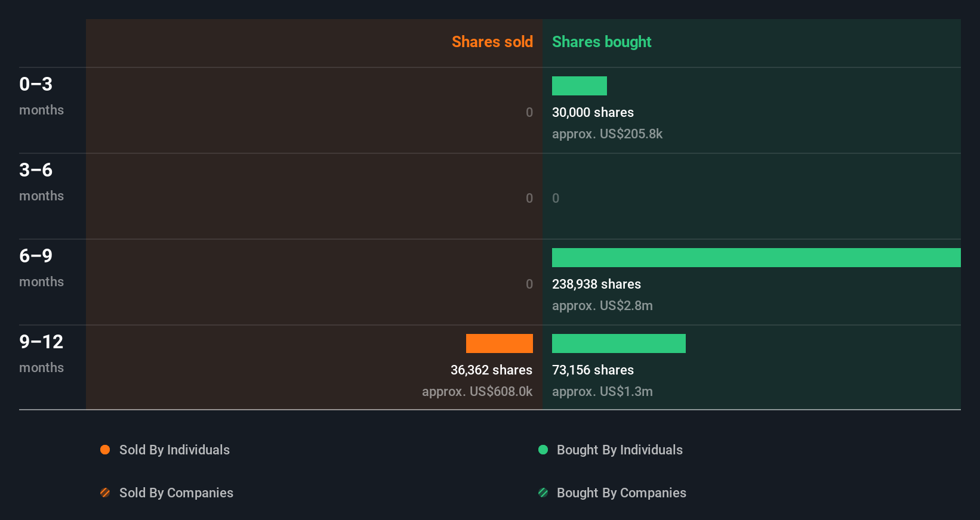This screenshot has height=520, width=980.
Task: Toggle the Bought By Companies legend label
Action: [x=621, y=493]
